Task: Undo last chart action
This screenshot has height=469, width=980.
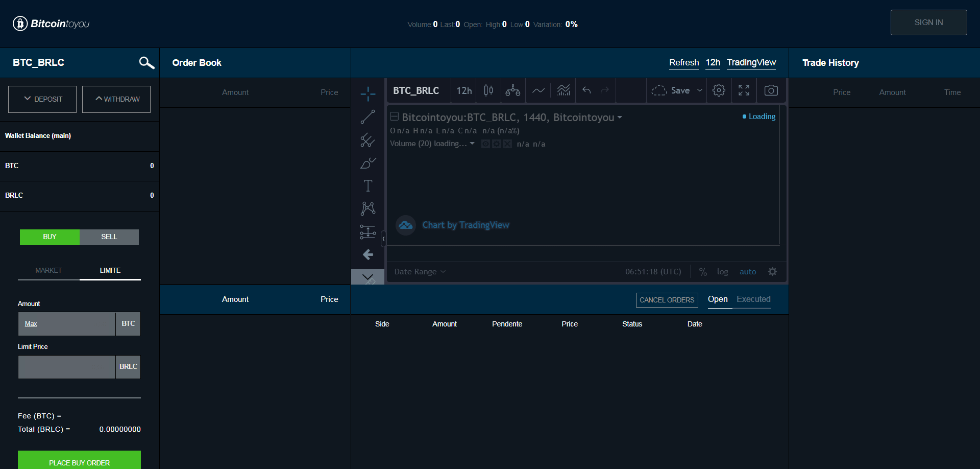Action: 586,90
